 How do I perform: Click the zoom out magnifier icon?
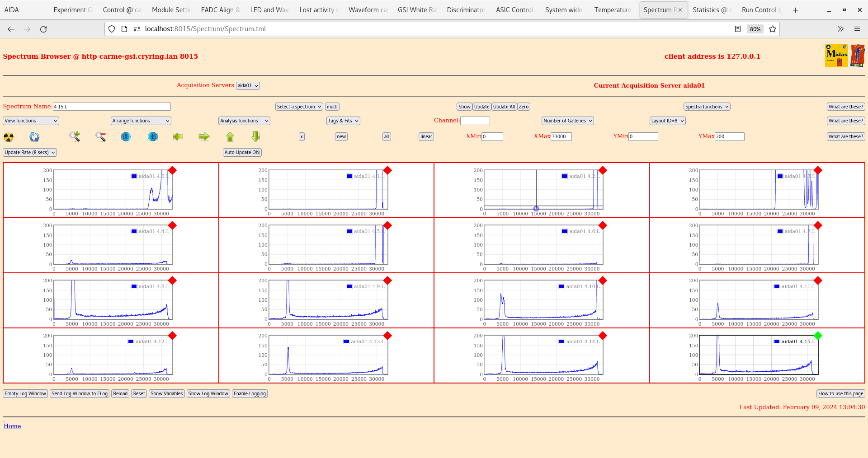(100, 136)
